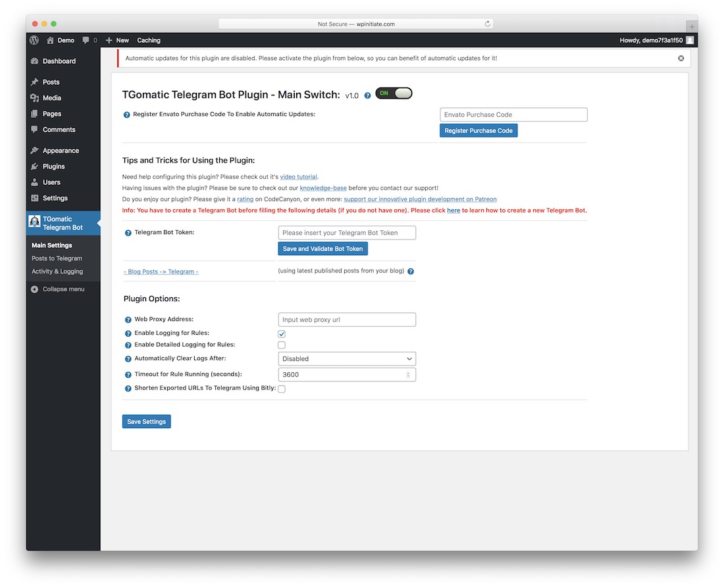The image size is (724, 588).
Task: Open the Patreon support link
Action: tap(420, 199)
